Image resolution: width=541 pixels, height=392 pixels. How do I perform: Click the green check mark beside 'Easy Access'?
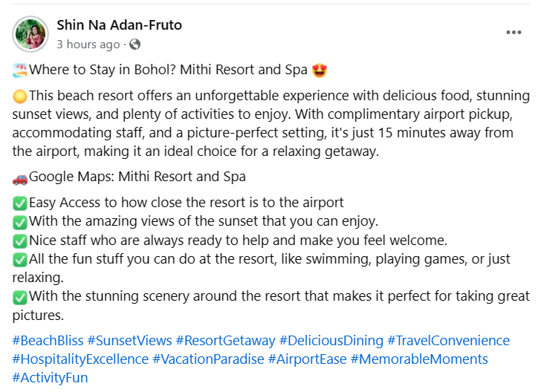click(20, 203)
